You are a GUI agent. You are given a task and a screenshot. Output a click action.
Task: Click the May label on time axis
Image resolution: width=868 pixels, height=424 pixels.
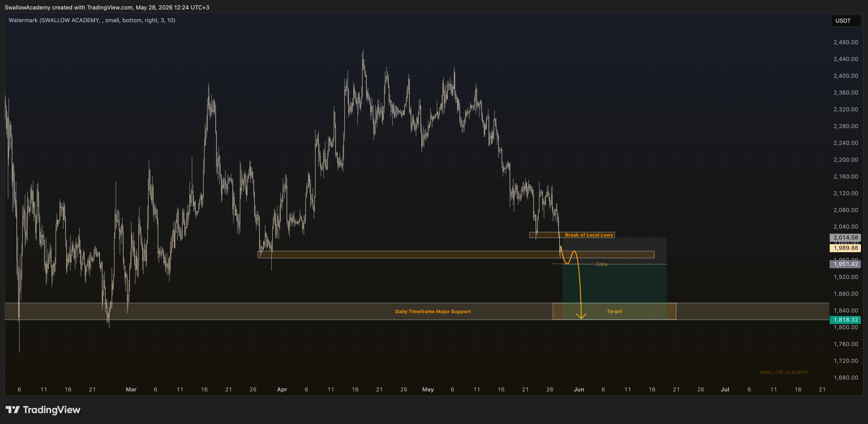pyautogui.click(x=428, y=389)
